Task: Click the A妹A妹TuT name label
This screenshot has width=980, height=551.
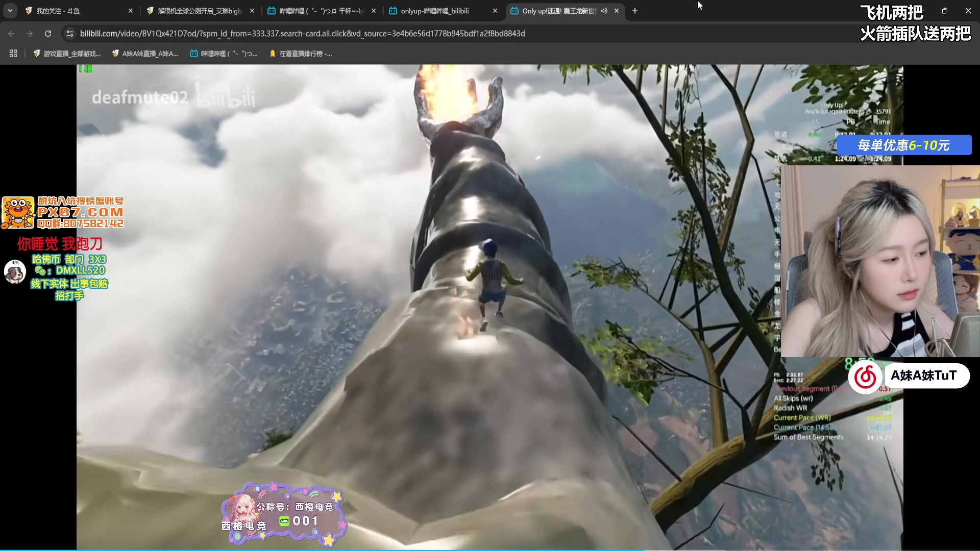Action: point(923,375)
